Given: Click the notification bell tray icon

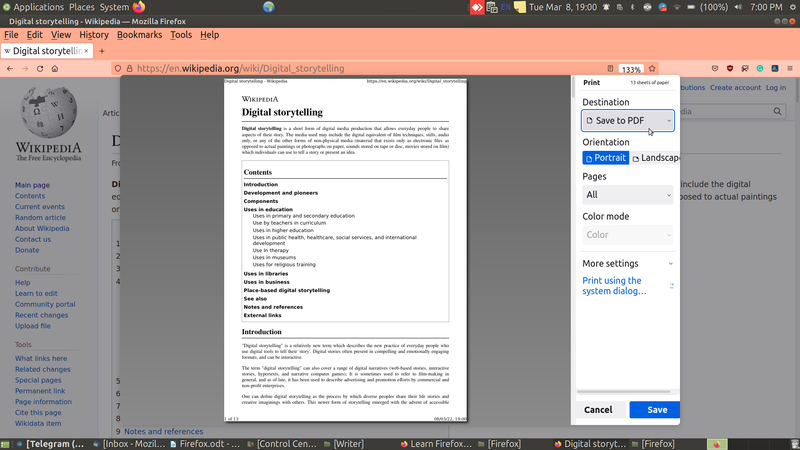Looking at the screenshot, I should point(606,7).
